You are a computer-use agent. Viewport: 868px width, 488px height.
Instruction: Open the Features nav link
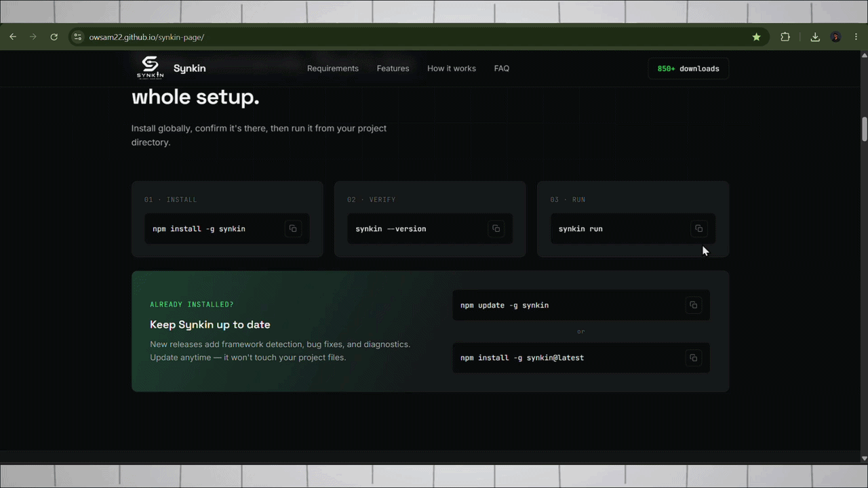tap(393, 68)
